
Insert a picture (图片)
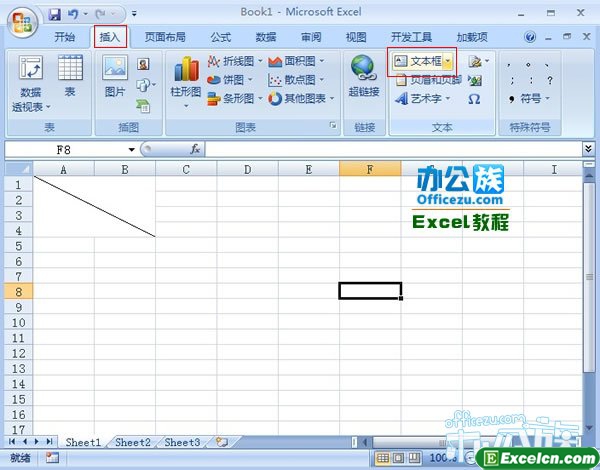coord(115,75)
